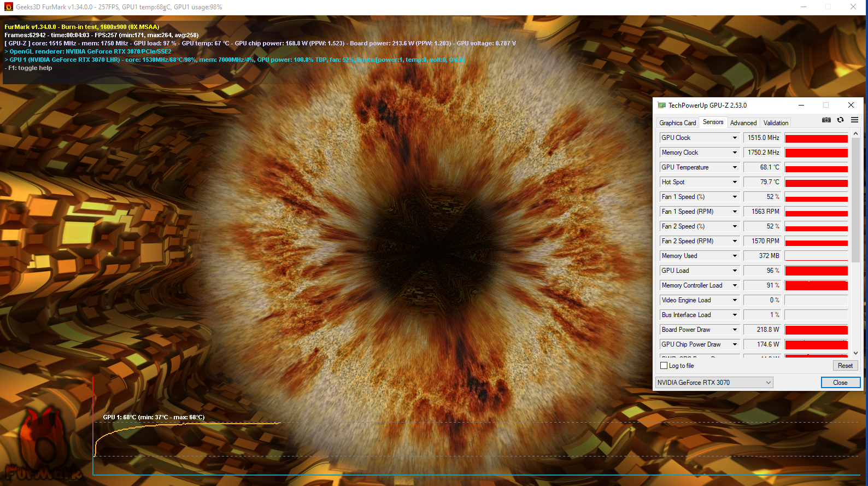Open the GPU Clock sensor dropdown

(x=735, y=138)
